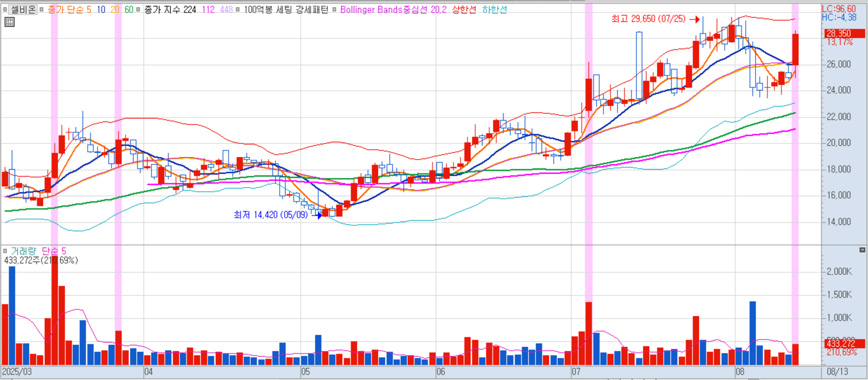Select the Bollinger Bands중심선 20,2 label
The image size is (868, 380).
[x=393, y=9]
